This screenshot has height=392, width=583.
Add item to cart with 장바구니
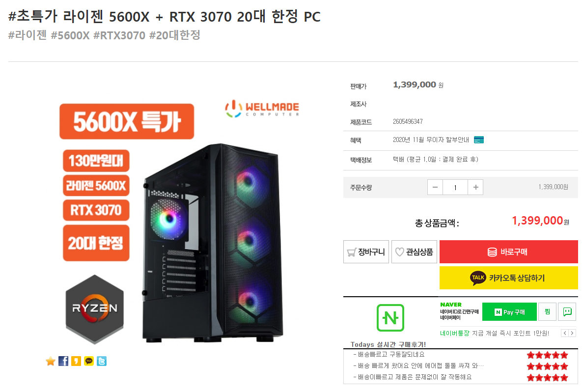pyautogui.click(x=366, y=252)
